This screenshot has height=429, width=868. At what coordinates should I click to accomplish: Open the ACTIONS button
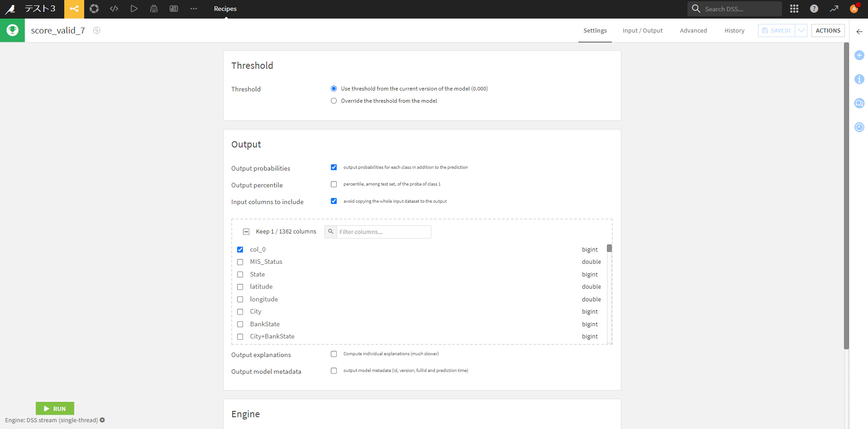[x=828, y=30]
